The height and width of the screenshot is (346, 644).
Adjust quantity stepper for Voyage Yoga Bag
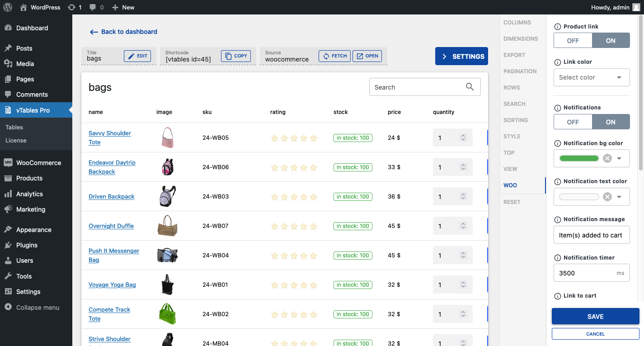click(463, 285)
